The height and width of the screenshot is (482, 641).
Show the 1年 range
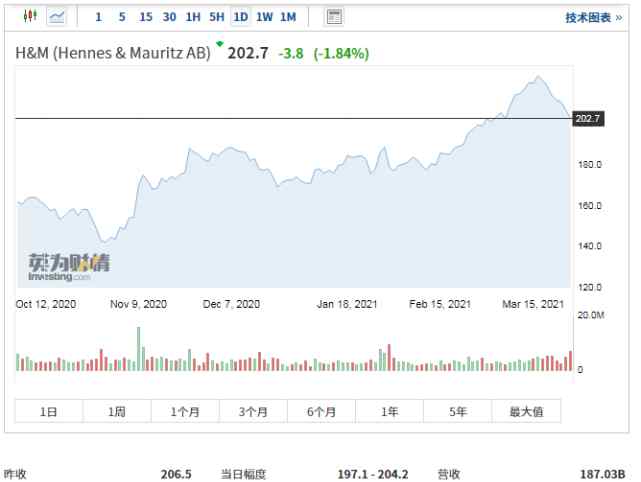(x=389, y=411)
